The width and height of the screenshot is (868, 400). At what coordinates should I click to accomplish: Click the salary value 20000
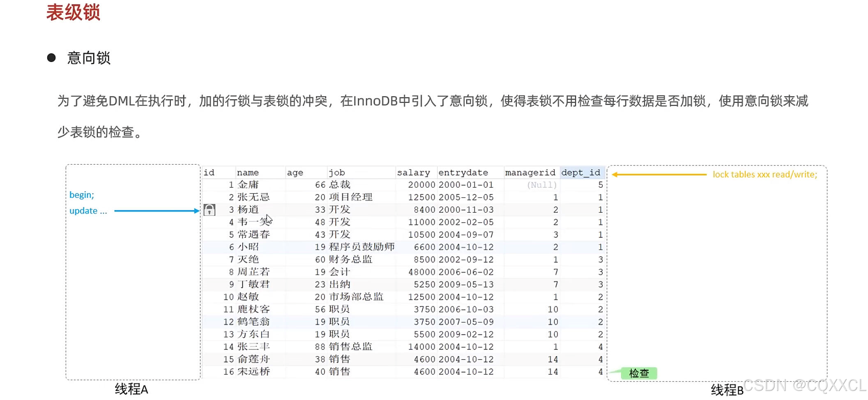click(x=421, y=185)
